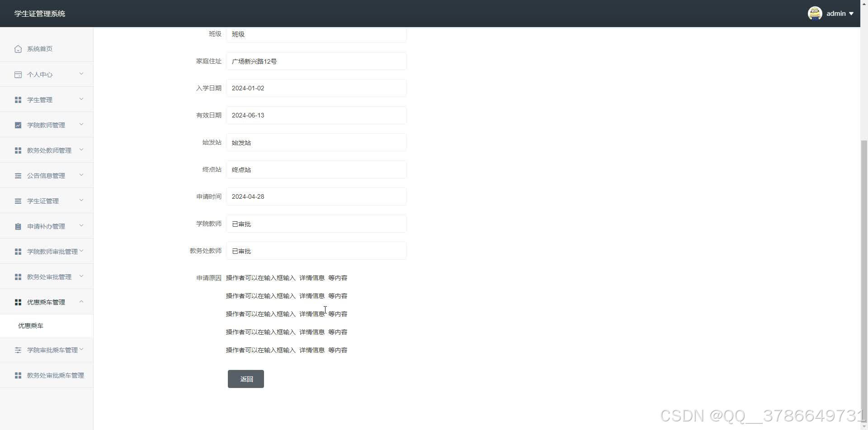868x430 pixels.
Task: Open 教务处审批乘车管理 menu item
Action: 47,375
